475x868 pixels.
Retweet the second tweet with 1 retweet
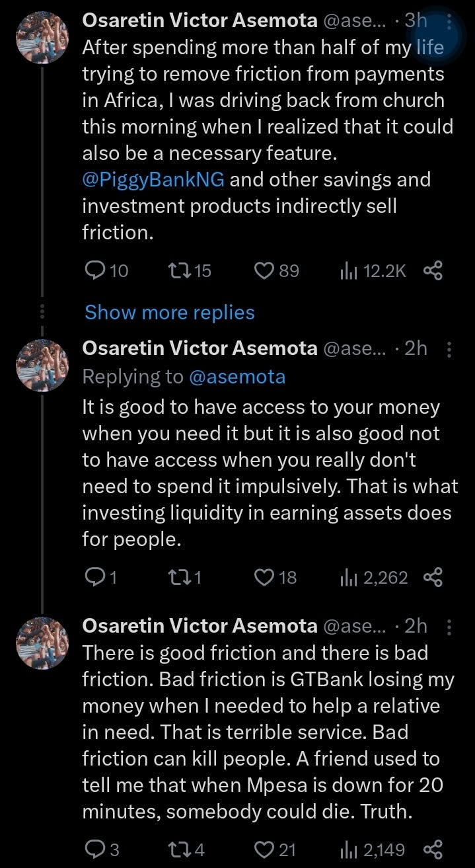coord(185,578)
